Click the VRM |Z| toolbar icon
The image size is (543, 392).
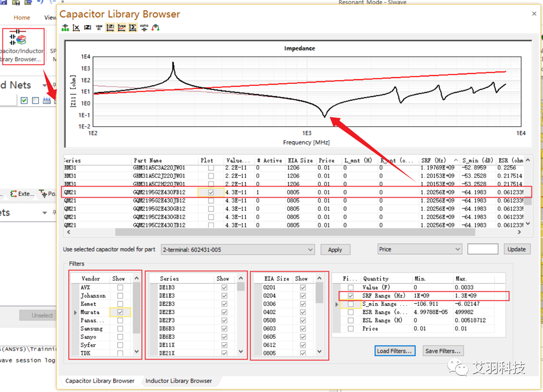[99, 28]
